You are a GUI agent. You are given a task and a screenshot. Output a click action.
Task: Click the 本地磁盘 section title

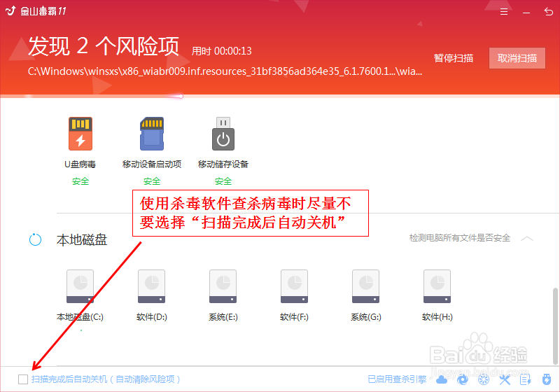pos(82,239)
